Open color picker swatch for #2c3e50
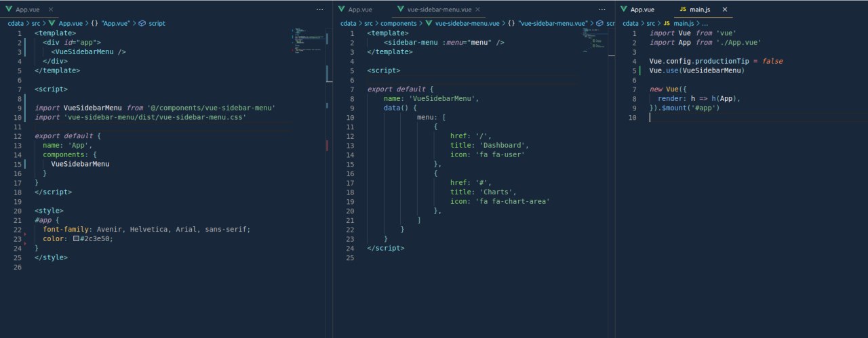The image size is (868, 338). (x=77, y=238)
